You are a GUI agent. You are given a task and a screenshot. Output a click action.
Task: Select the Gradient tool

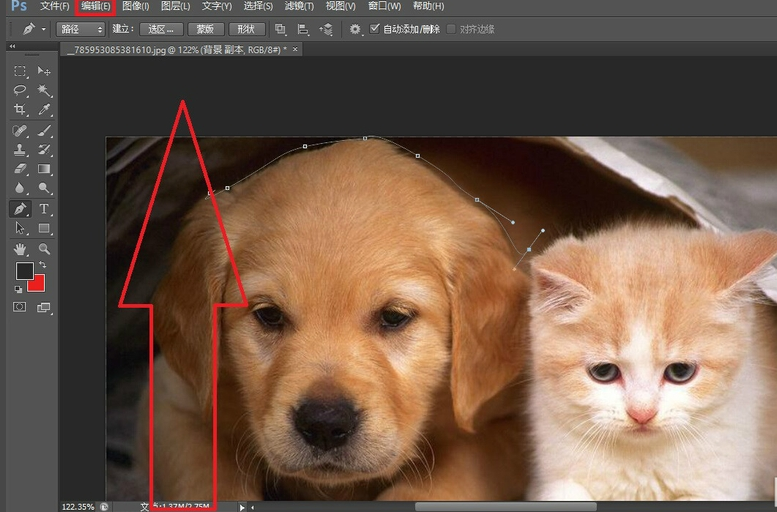coord(44,169)
